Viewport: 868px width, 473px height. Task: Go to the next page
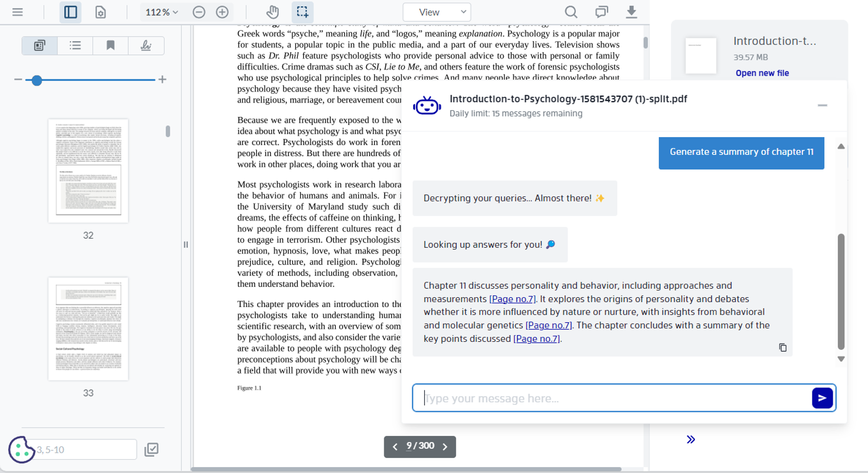point(445,447)
